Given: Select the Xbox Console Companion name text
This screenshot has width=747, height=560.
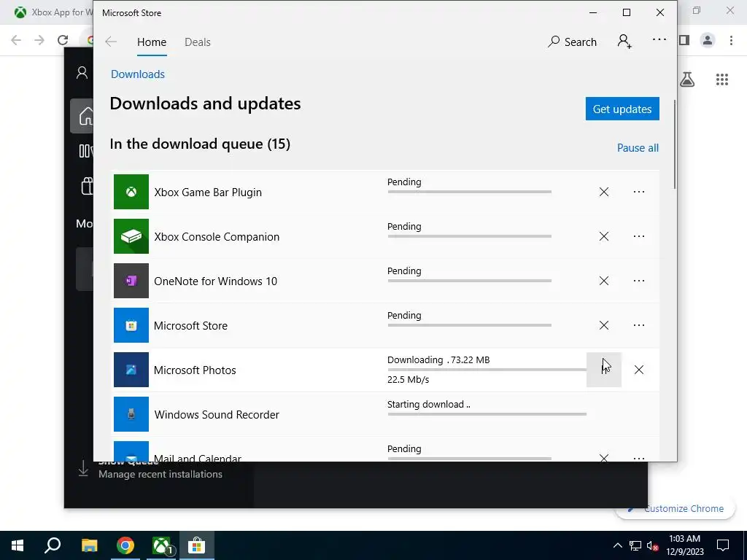Looking at the screenshot, I should pos(217,237).
